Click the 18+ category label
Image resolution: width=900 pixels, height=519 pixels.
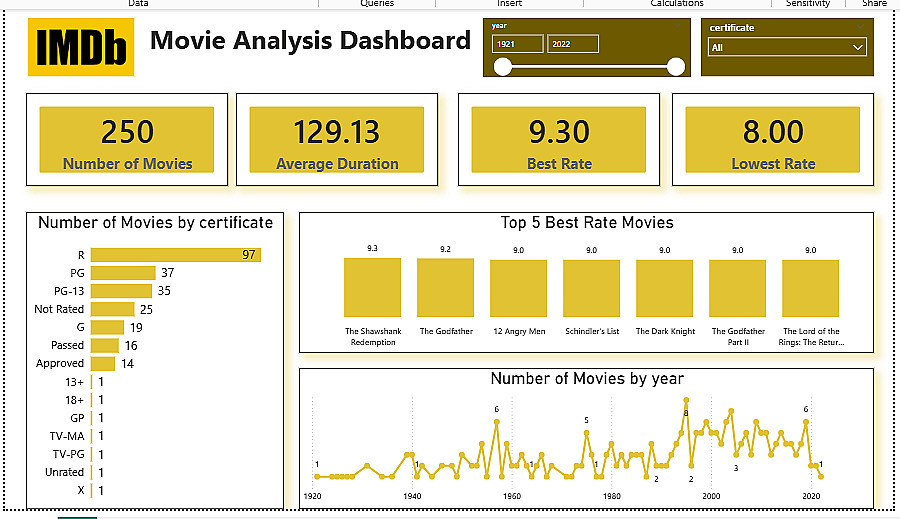[x=75, y=400]
